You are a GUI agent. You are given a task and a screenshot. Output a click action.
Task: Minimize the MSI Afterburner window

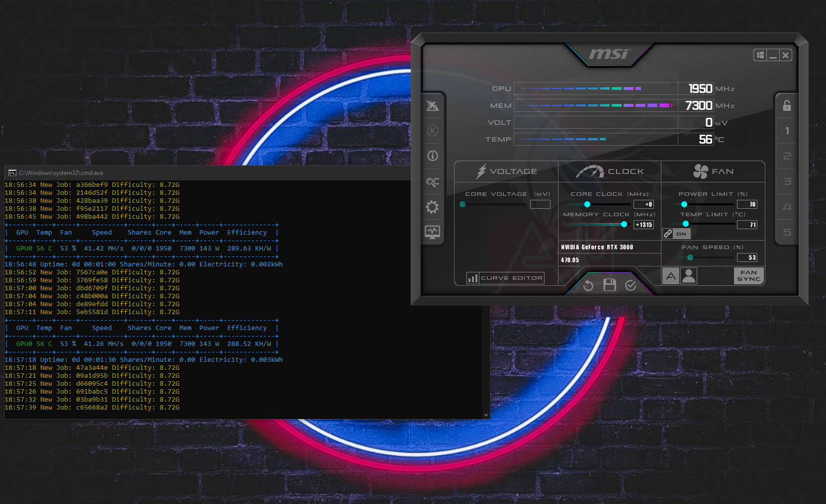click(x=773, y=55)
